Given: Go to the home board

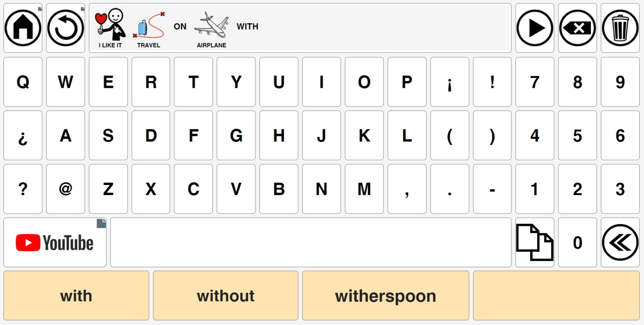Looking at the screenshot, I should pyautogui.click(x=23, y=28).
